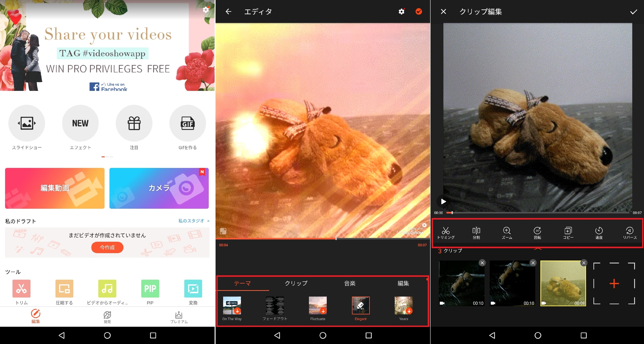Select the トリミング scissors tool

445,233
